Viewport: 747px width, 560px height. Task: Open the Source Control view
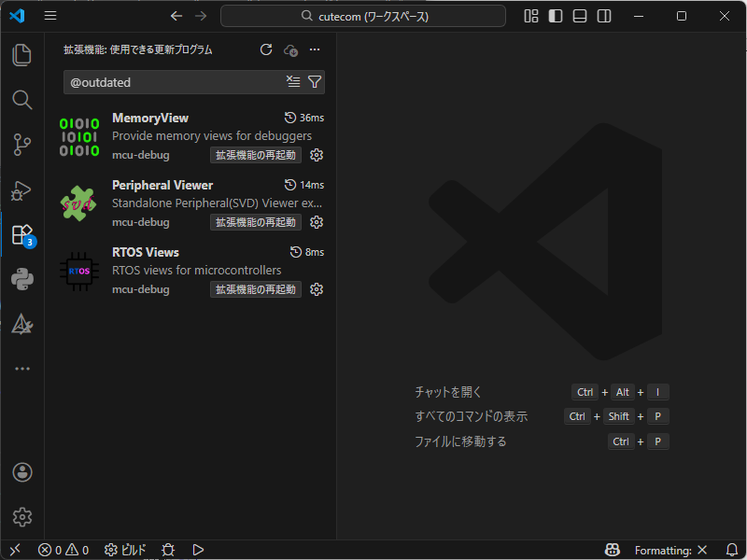(x=21, y=145)
